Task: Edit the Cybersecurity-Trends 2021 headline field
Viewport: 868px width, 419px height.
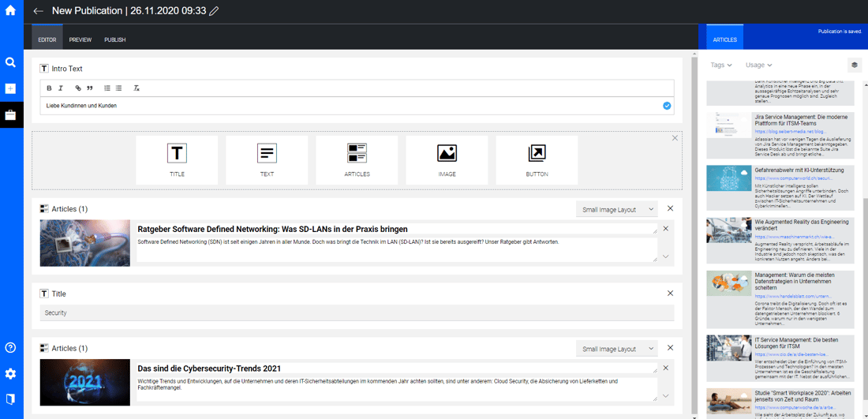Action: click(397, 368)
